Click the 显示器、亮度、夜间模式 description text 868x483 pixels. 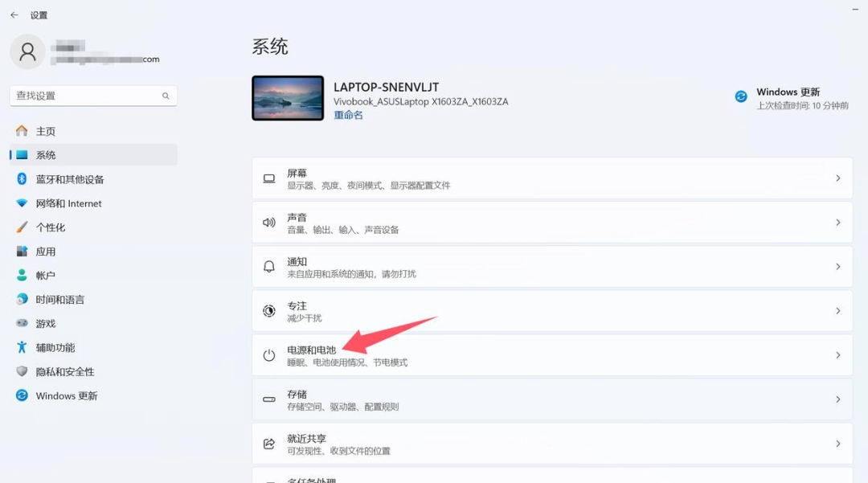point(369,186)
